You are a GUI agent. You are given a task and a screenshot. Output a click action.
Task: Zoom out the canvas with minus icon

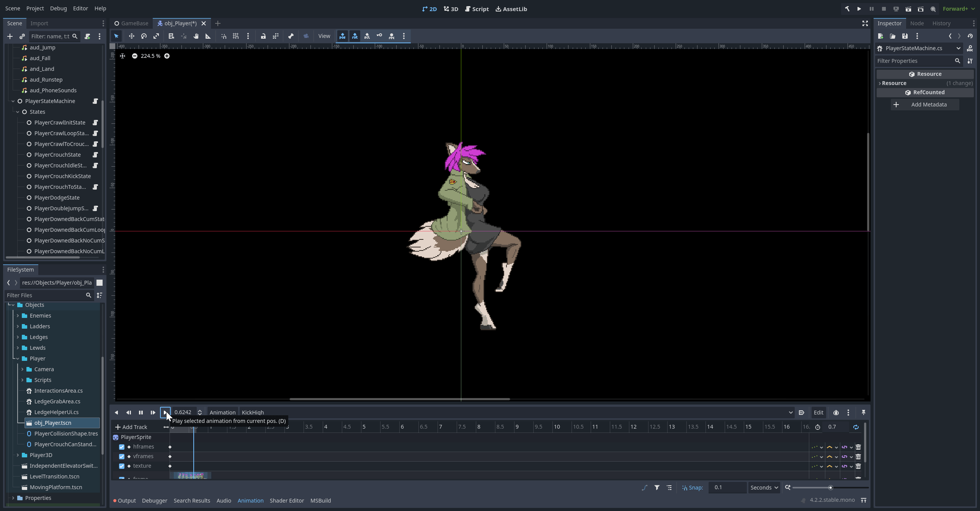point(135,56)
